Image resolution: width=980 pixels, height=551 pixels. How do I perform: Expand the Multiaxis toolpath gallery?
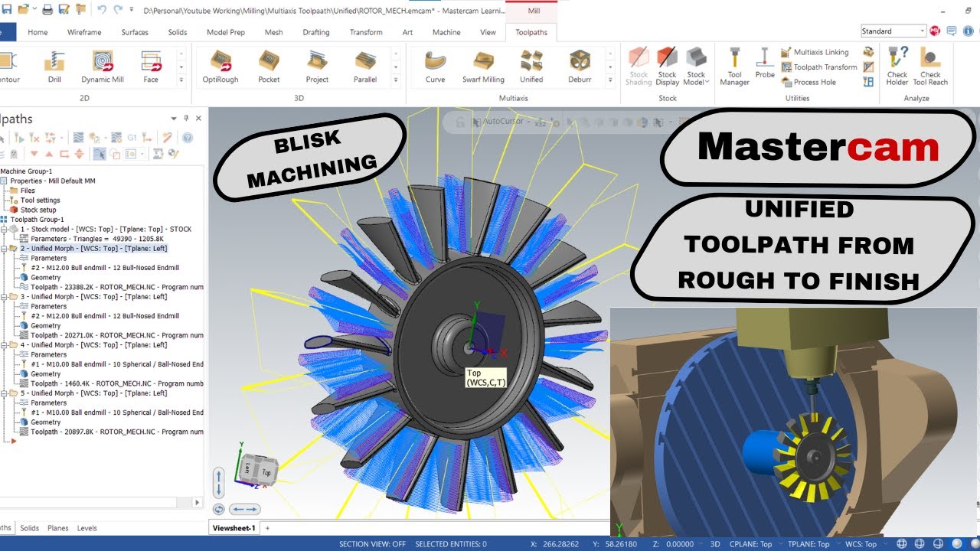610,80
